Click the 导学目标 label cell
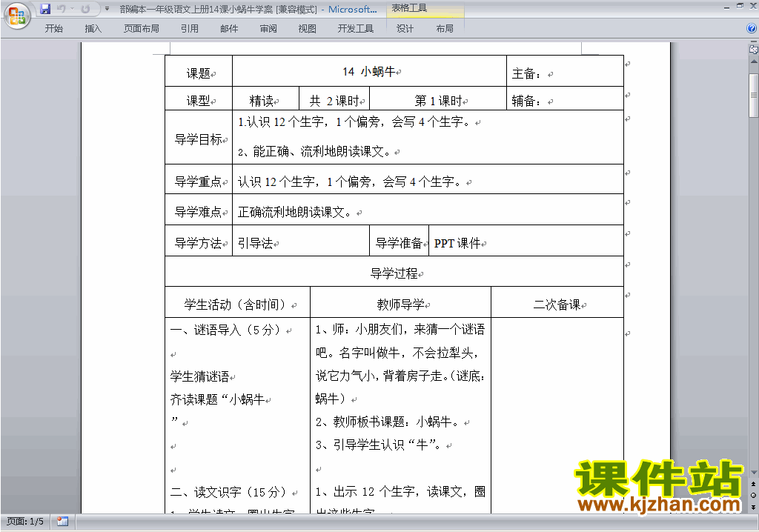 pyautogui.click(x=199, y=138)
